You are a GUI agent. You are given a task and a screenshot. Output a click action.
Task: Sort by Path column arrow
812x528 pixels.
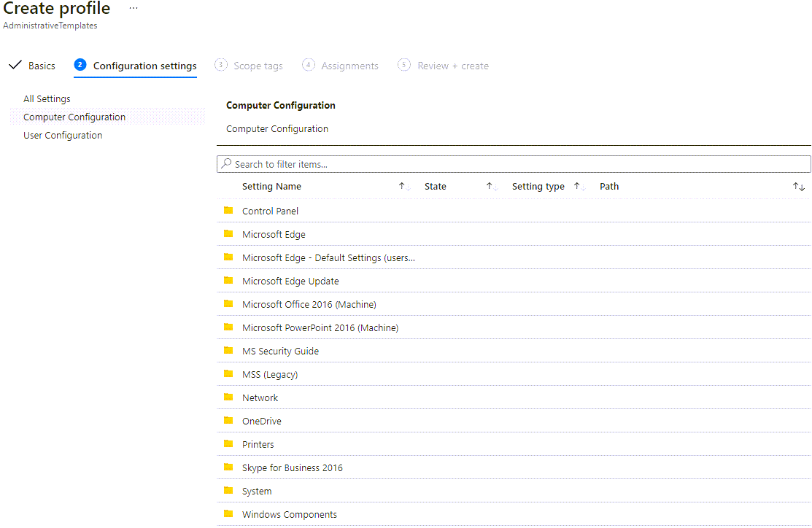coord(799,187)
